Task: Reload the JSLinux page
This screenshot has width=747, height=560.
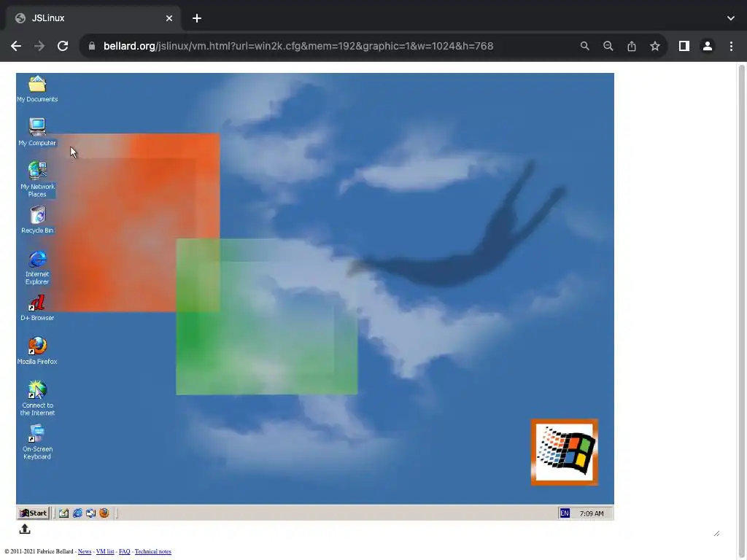Action: point(63,46)
